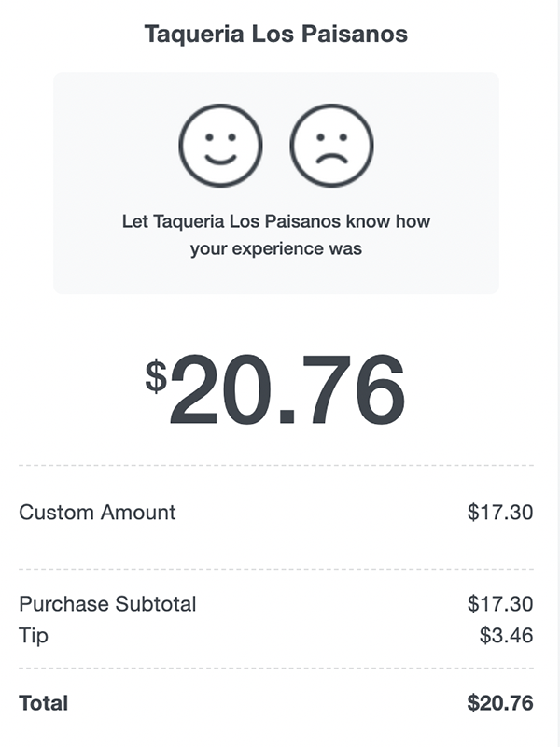
Task: Click the happy smiley face icon
Action: 220,146
